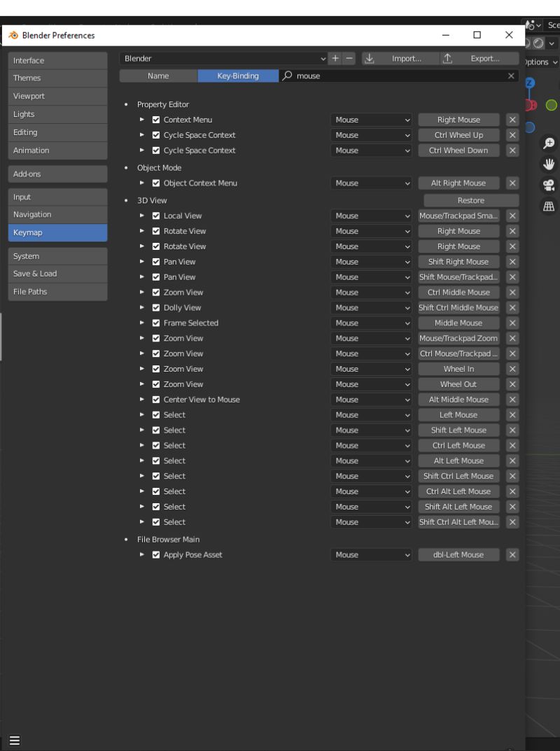Image resolution: width=560 pixels, height=751 pixels.
Task: Click the camera view icon in the viewport
Action: pos(550,184)
